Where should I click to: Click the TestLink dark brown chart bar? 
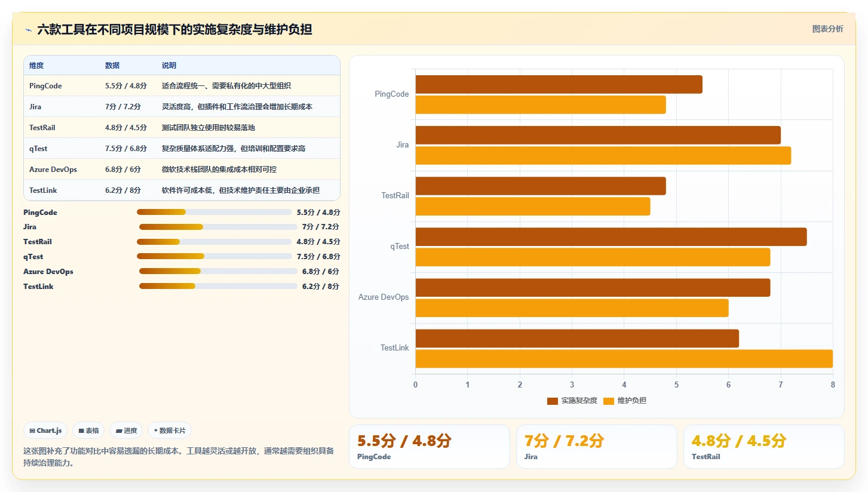[577, 338]
